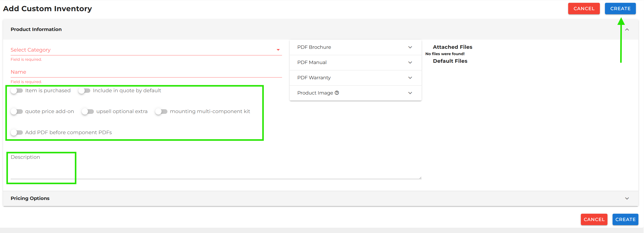The image size is (644, 233).
Task: Expand the Pricing Options section chevron
Action: click(627, 198)
